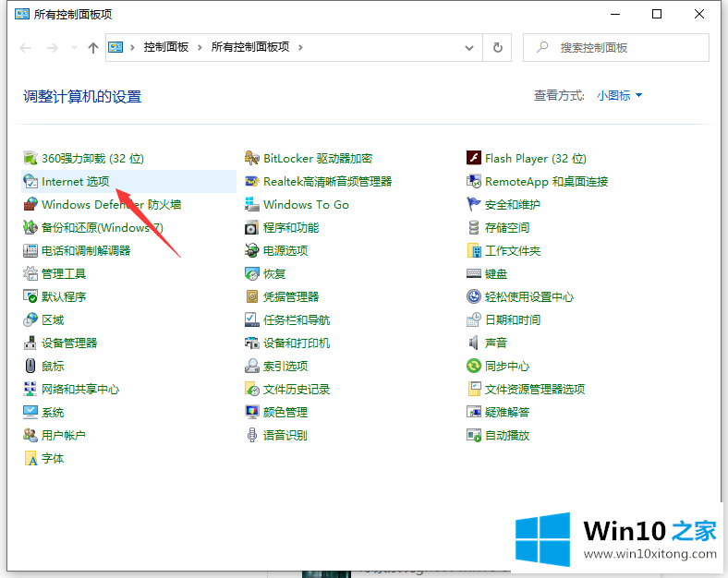Click the BitLocker 驱动器加密 key icon
This screenshot has width=728, height=578.
click(x=251, y=158)
